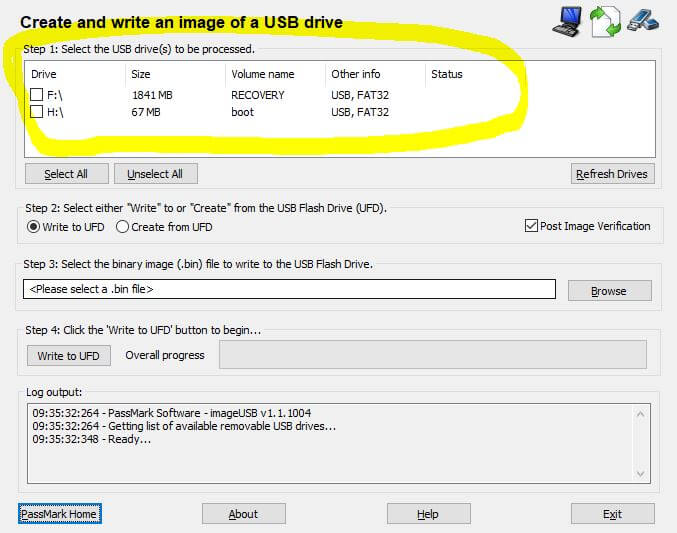Start writing with Write to UFD button
The image size is (677, 533).
pos(68,355)
